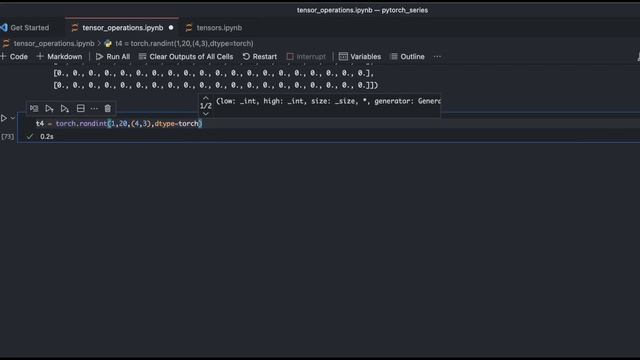
Task: Run cell by line icon in cell toolbar
Action: coord(34,109)
